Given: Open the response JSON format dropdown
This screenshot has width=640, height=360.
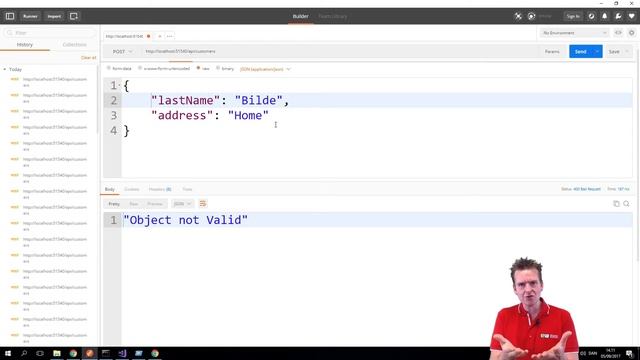Looking at the screenshot, I should pos(182,204).
